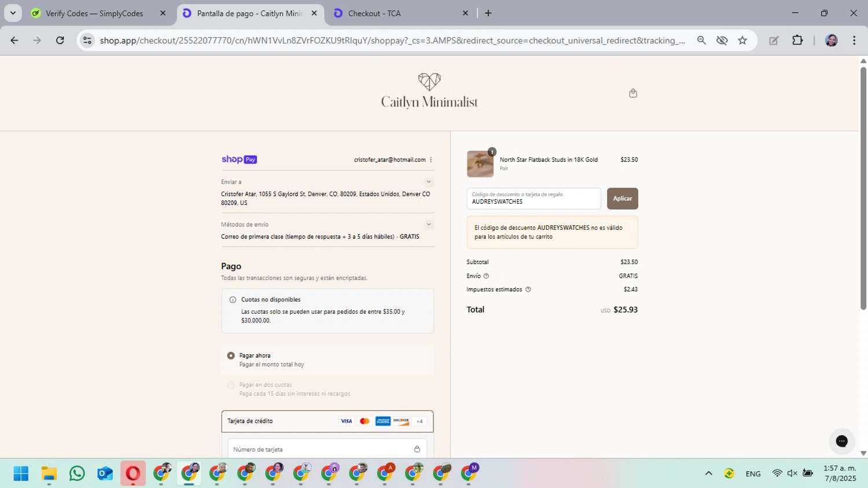This screenshot has width=868, height=488.
Task: Click the Wi-Fi network tray icon
Action: 777,474
